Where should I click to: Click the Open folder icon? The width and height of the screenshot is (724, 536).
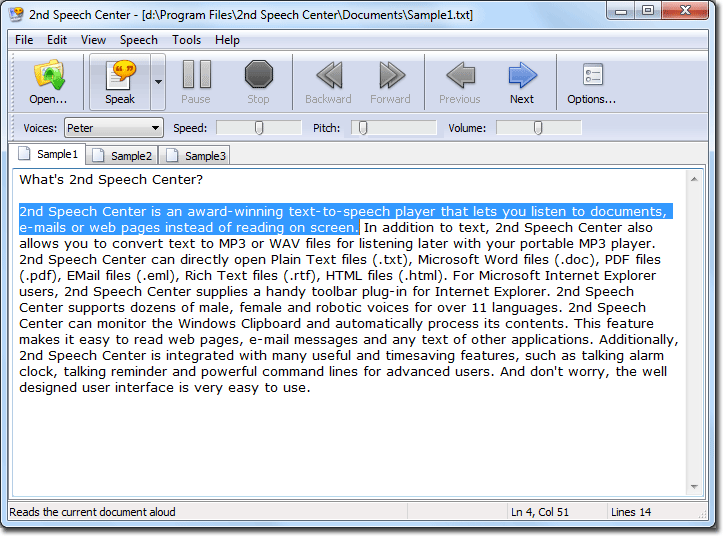(x=48, y=76)
